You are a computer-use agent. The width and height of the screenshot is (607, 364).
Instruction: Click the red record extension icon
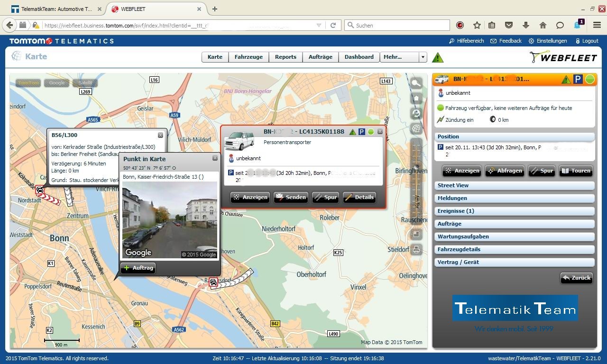460,25
